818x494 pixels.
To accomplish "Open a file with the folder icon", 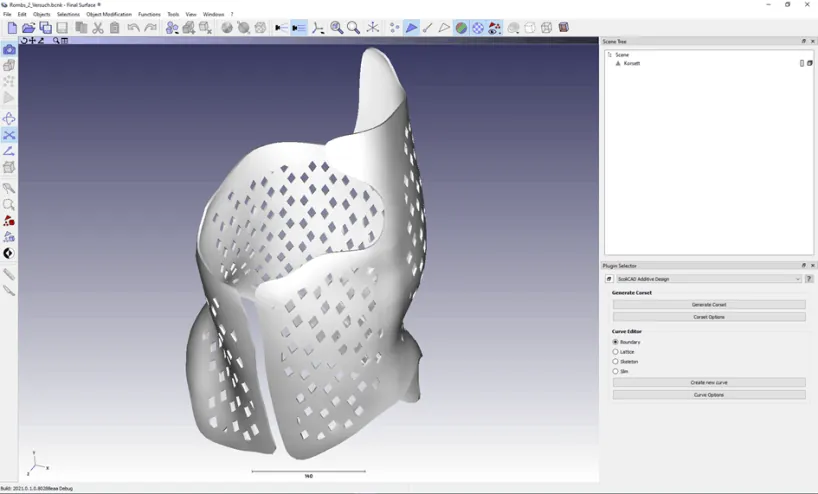I will [29, 28].
